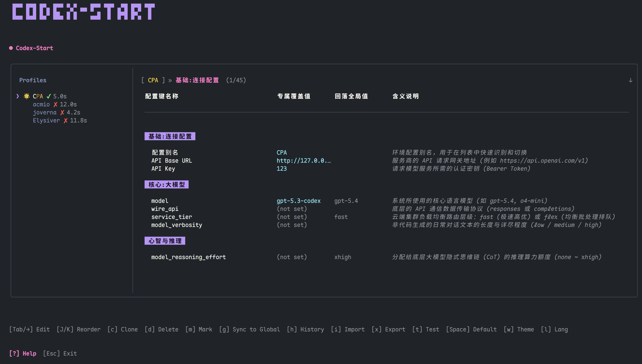Viewport: 642px width, 364px height.
Task: Select the acmio profile
Action: coord(41,104)
